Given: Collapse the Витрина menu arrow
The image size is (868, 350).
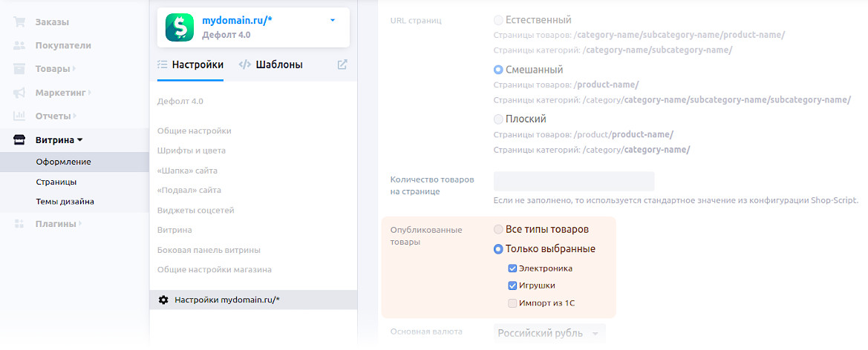Looking at the screenshot, I should coord(79,140).
